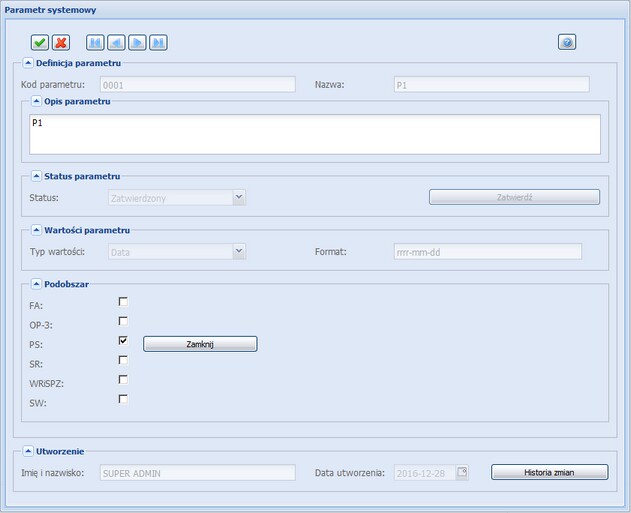The height and width of the screenshot is (513, 631).
Task: Enable the FA checkbox
Action: (124, 301)
